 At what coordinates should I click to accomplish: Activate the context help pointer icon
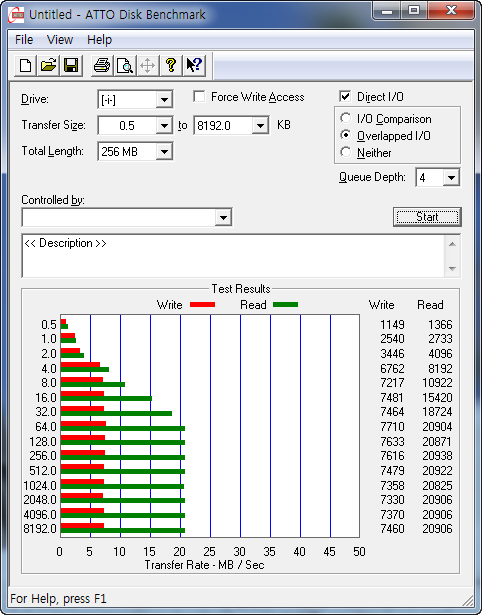[194, 65]
